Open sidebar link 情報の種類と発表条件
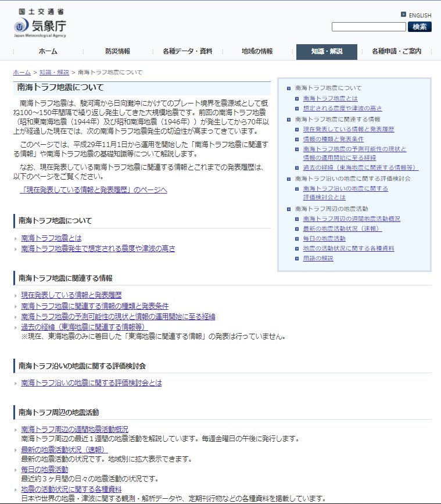The width and height of the screenshot is (441, 504). [x=334, y=139]
